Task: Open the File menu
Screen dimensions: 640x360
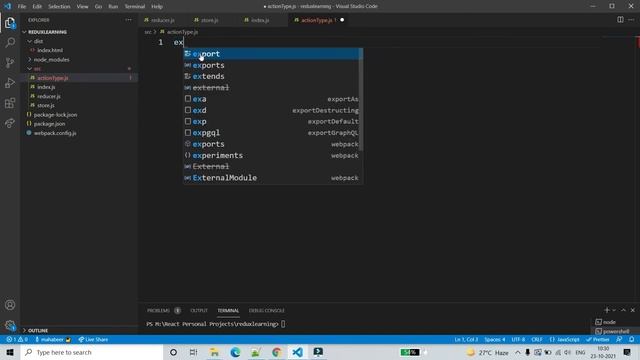Action: (x=22, y=7)
